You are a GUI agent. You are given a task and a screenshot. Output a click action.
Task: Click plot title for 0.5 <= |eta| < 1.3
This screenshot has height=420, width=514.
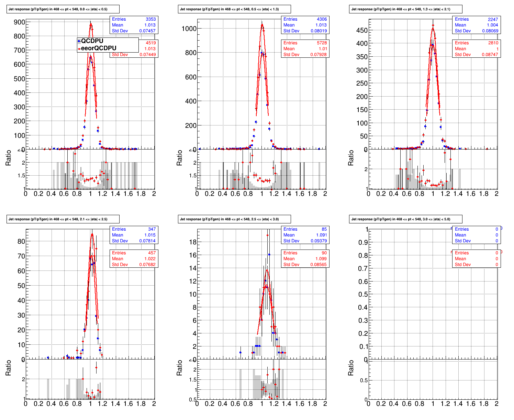tap(234, 9)
